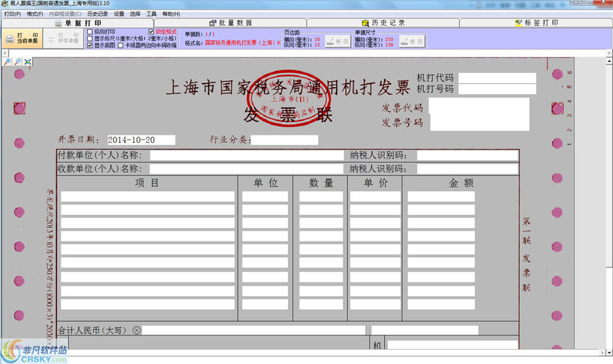Click first row field under 单价 column

coord(375,197)
